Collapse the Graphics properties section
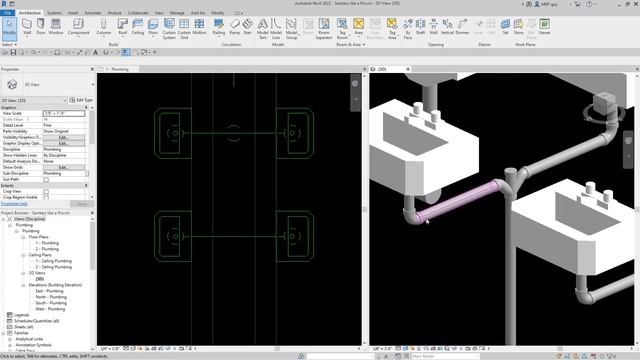Image resolution: width=640 pixels, height=360 pixels. [86, 108]
